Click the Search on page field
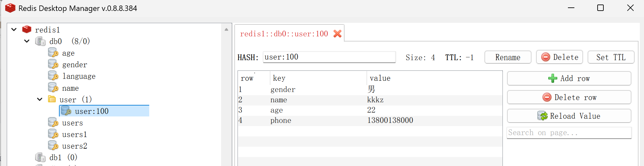644x166 pixels. (569, 133)
